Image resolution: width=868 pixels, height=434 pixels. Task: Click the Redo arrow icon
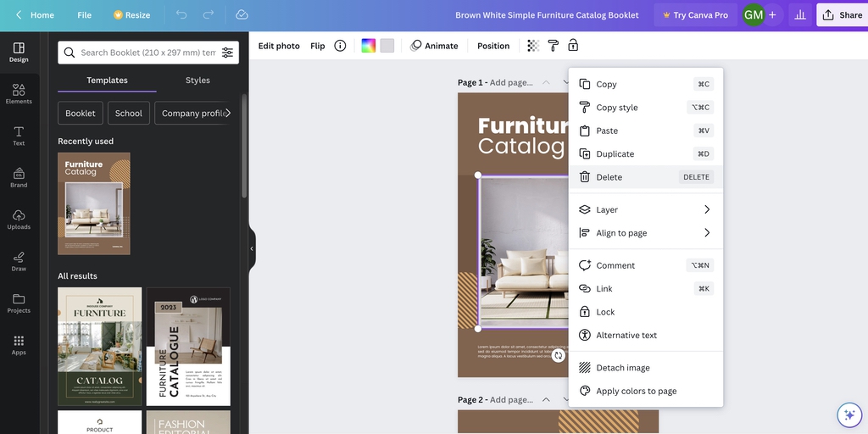[209, 15]
